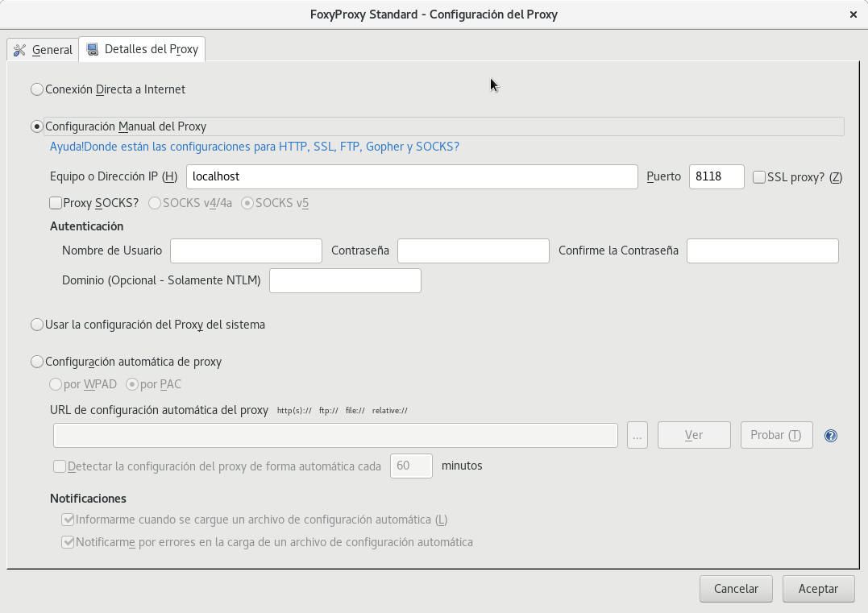868x613 pixels.
Task: Click the relative:// scheme hint text
Action: [x=390, y=411]
